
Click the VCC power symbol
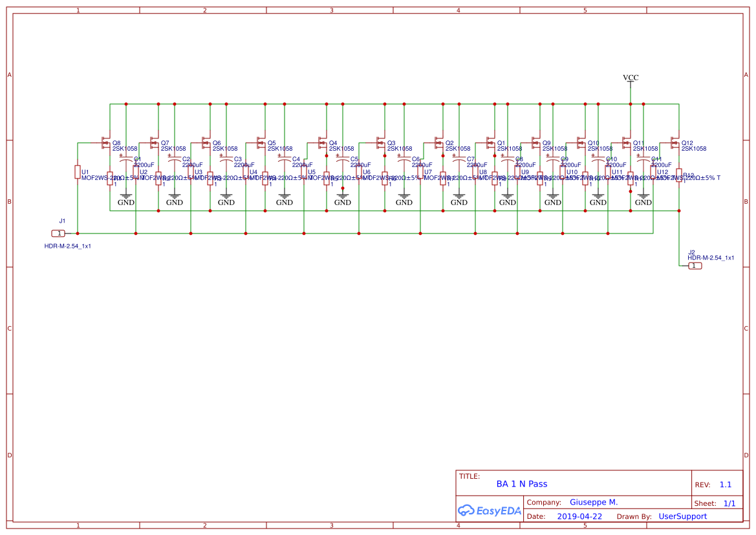click(631, 78)
